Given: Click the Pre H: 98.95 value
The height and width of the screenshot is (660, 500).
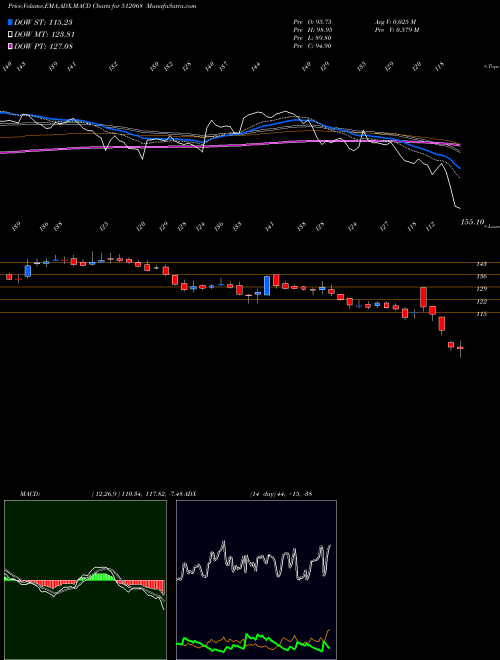Looking at the screenshot, I should [x=312, y=30].
